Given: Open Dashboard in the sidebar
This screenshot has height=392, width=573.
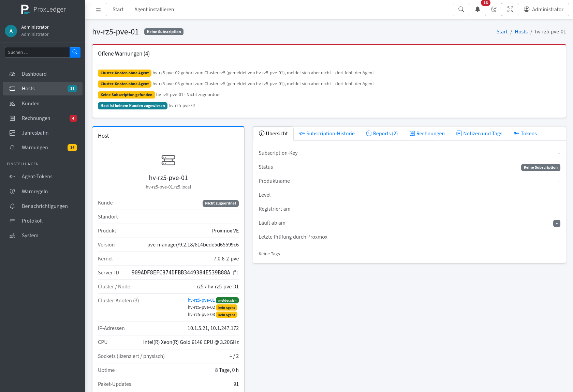Looking at the screenshot, I should [43, 74].
